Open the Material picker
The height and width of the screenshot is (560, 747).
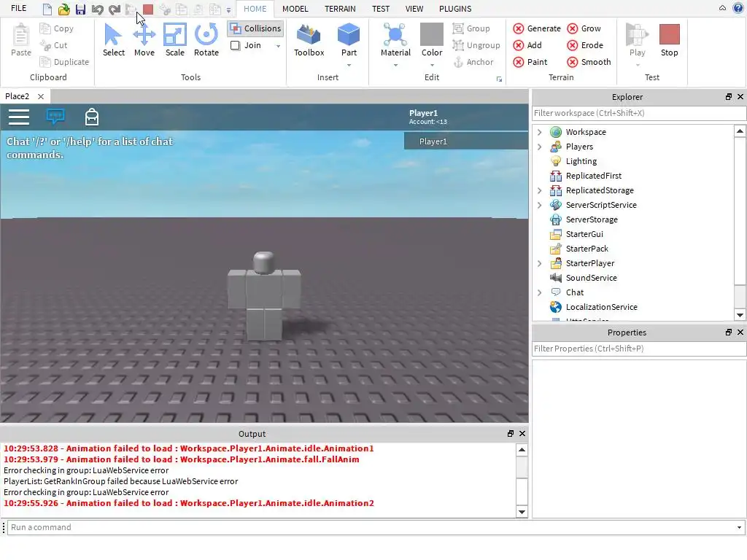click(x=395, y=40)
